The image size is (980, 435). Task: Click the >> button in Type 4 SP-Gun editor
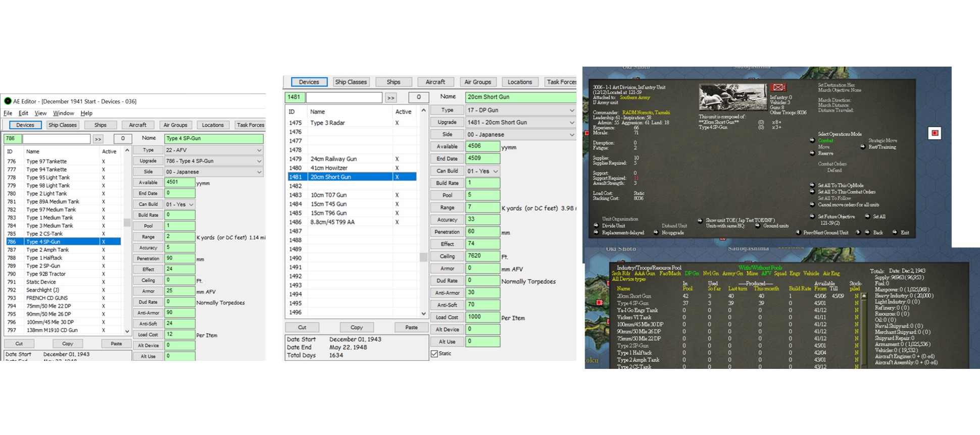coord(98,139)
